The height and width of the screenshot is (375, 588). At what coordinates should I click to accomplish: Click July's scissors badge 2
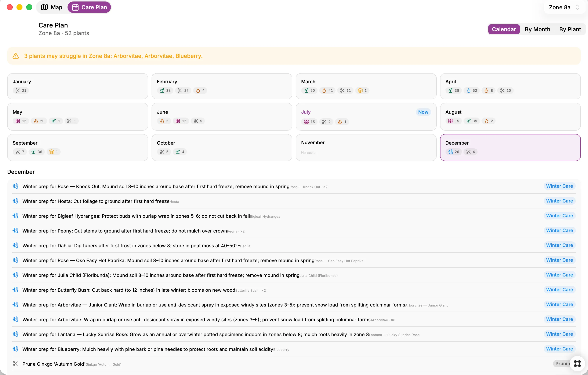pos(326,122)
